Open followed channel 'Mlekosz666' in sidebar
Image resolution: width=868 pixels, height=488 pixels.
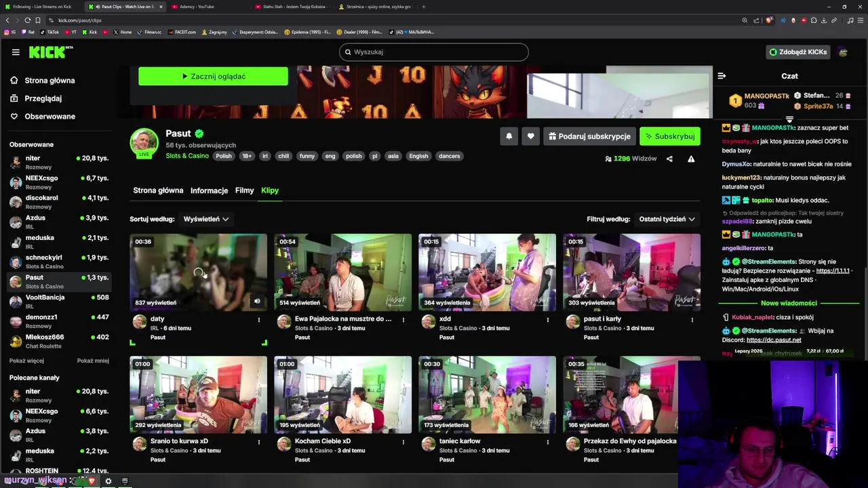58,341
